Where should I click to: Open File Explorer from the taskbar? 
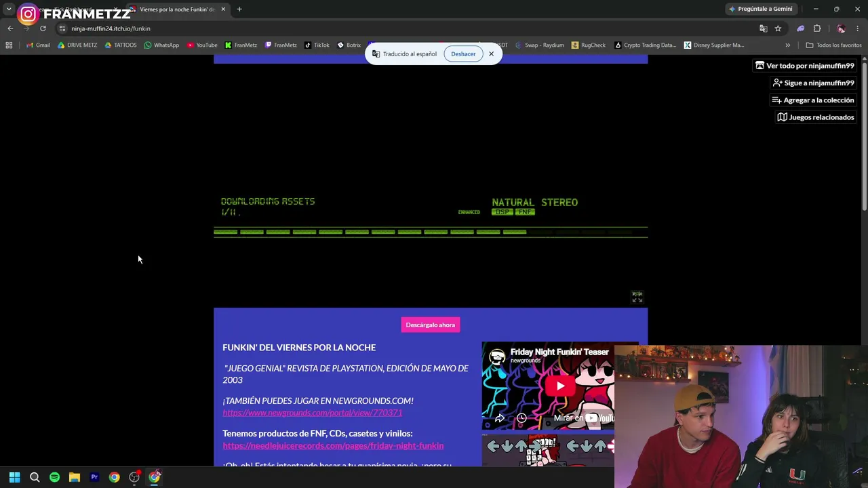click(x=75, y=477)
